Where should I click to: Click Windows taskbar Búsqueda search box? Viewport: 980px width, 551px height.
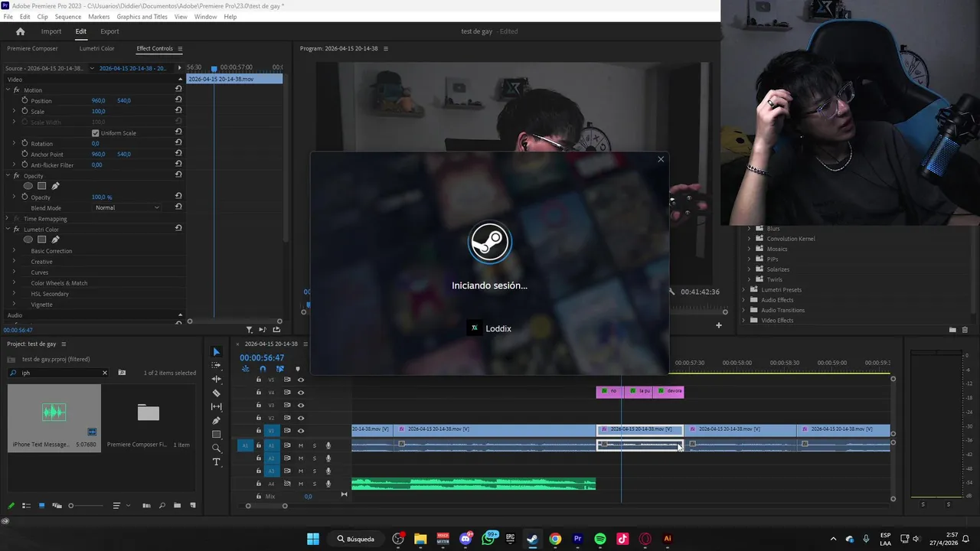tap(356, 539)
